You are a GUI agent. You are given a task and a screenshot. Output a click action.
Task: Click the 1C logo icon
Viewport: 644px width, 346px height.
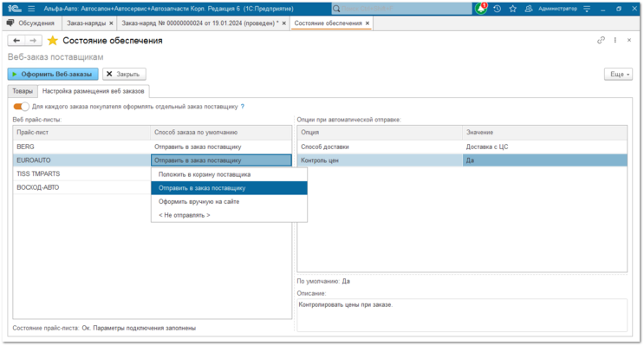14,9
